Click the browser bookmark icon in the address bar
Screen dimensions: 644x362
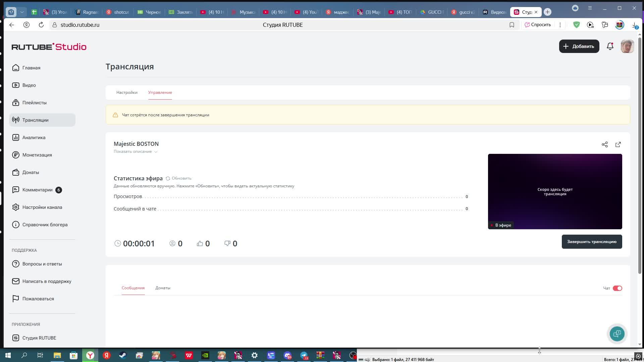(512, 25)
